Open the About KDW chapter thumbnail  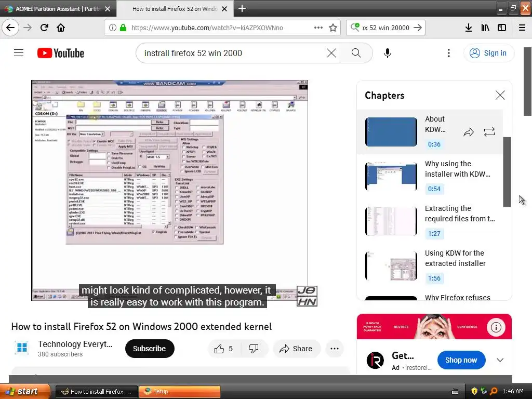[x=391, y=132]
